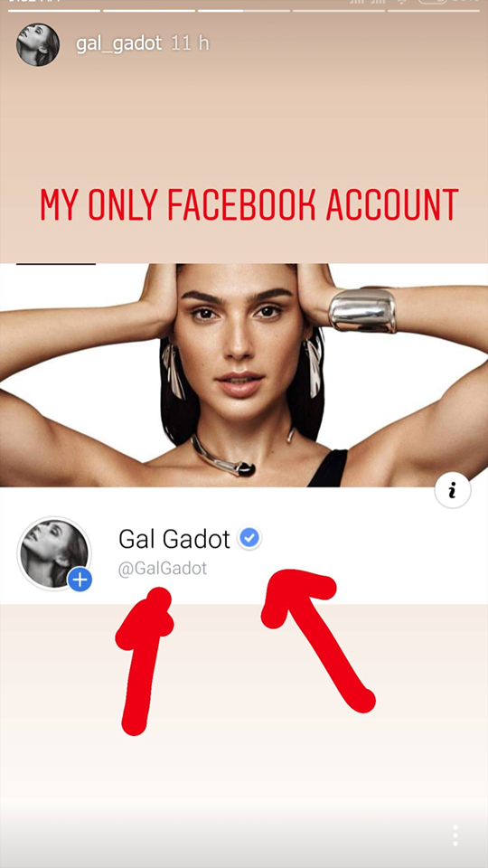488x868 pixels.
Task: Jump to the first story progress segment
Action: (x=53, y=10)
